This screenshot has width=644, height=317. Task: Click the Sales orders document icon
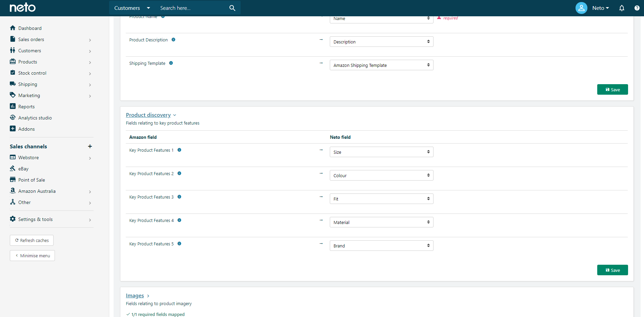pyautogui.click(x=13, y=39)
